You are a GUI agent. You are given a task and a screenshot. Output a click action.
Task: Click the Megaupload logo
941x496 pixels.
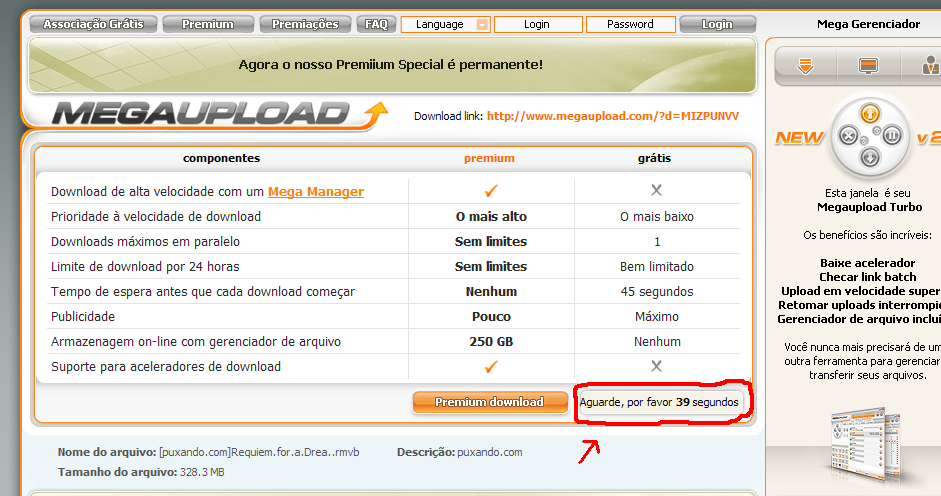coord(219,114)
